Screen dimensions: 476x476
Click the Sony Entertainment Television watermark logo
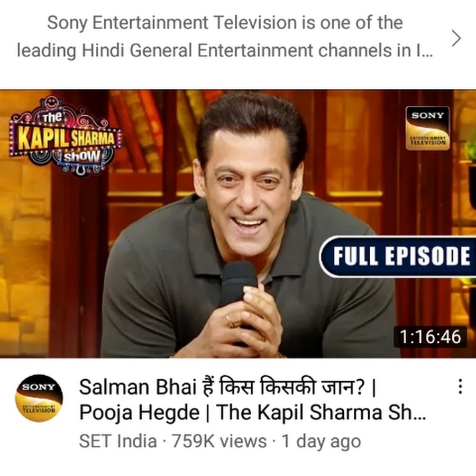tap(427, 128)
